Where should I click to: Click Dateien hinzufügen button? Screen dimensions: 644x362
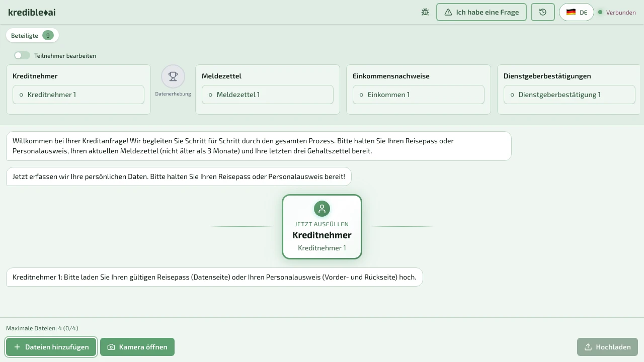point(51,347)
